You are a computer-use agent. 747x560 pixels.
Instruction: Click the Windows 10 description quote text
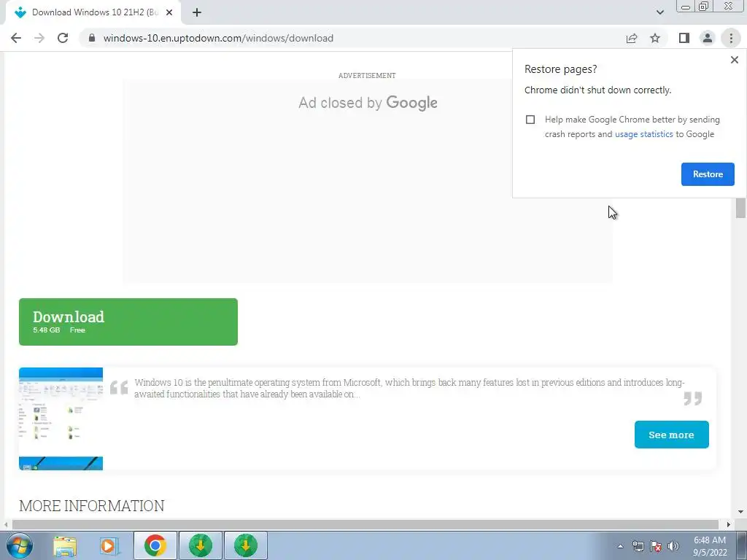pos(409,388)
